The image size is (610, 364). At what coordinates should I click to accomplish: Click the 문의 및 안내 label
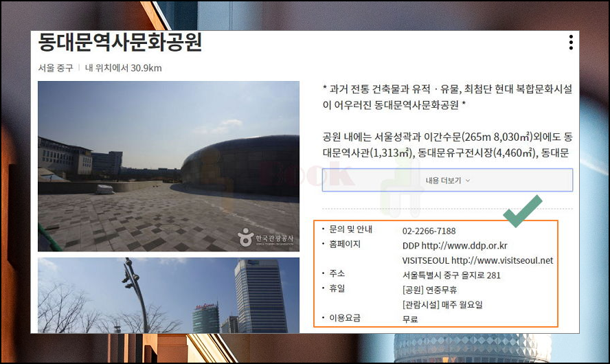(x=350, y=229)
